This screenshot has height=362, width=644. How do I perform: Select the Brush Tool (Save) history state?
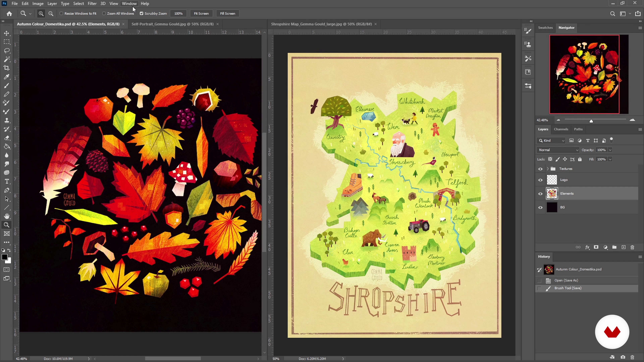586,288
